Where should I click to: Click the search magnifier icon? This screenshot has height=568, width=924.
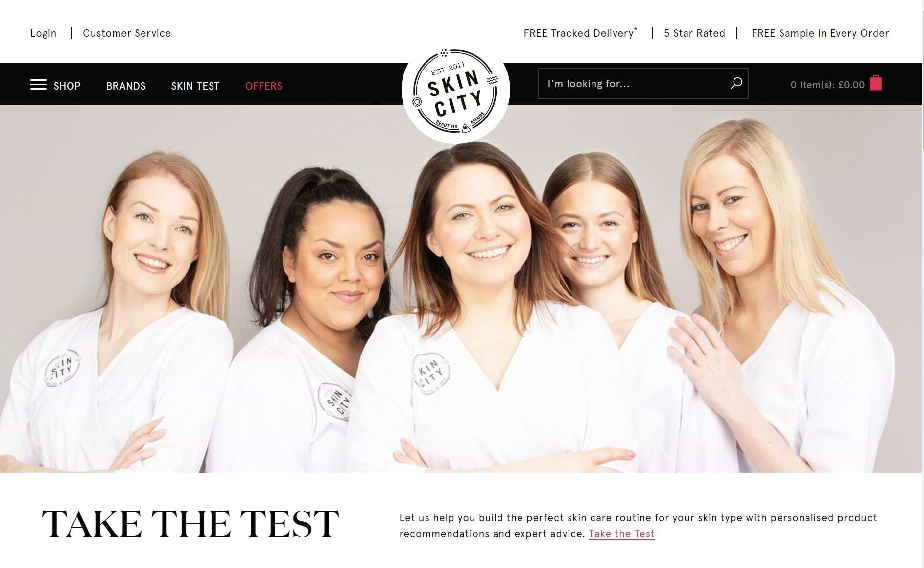coord(736,83)
